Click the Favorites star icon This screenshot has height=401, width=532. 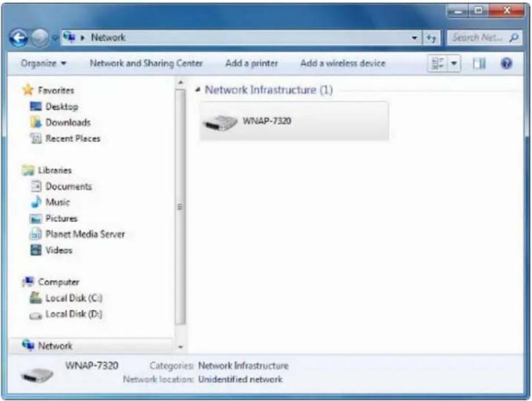(28, 90)
